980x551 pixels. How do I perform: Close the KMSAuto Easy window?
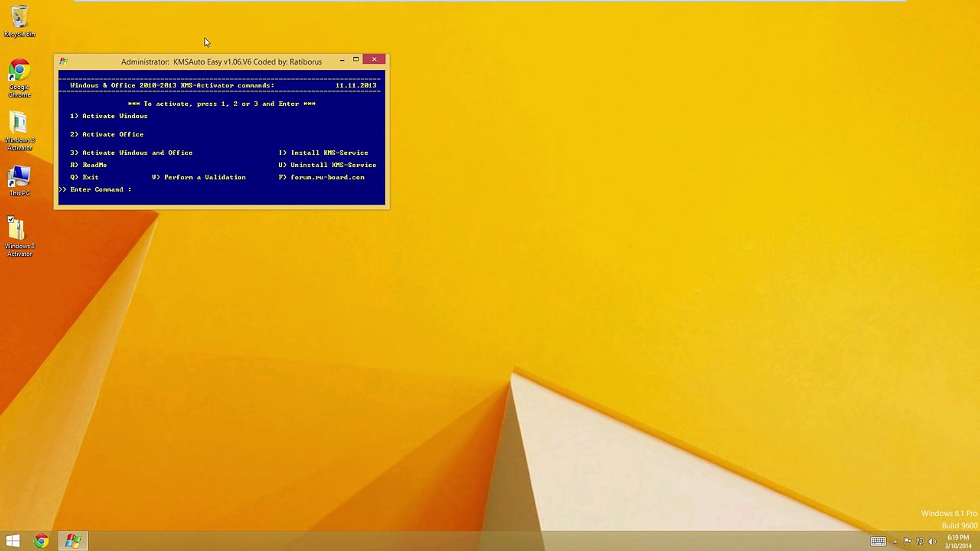click(374, 59)
